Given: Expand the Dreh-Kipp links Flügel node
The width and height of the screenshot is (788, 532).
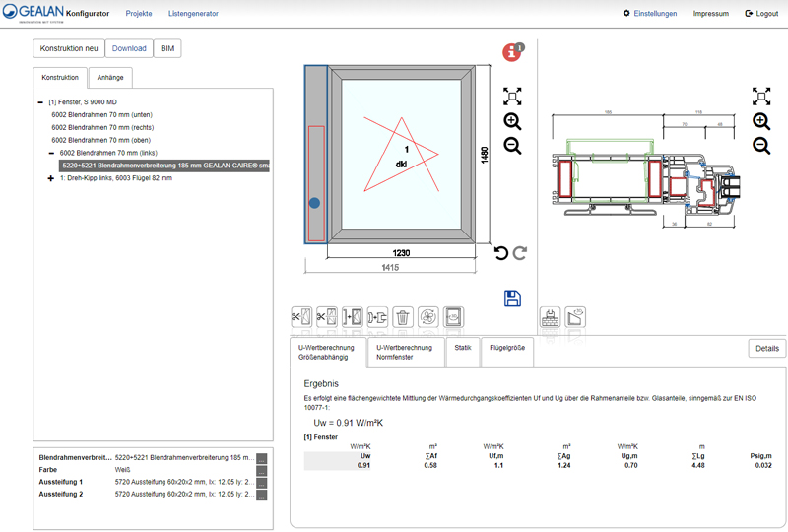Looking at the screenshot, I should click(x=50, y=178).
